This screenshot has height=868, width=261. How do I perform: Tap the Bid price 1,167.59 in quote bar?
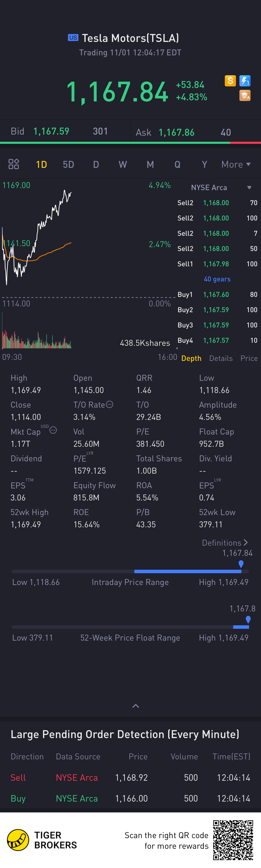coord(51,131)
